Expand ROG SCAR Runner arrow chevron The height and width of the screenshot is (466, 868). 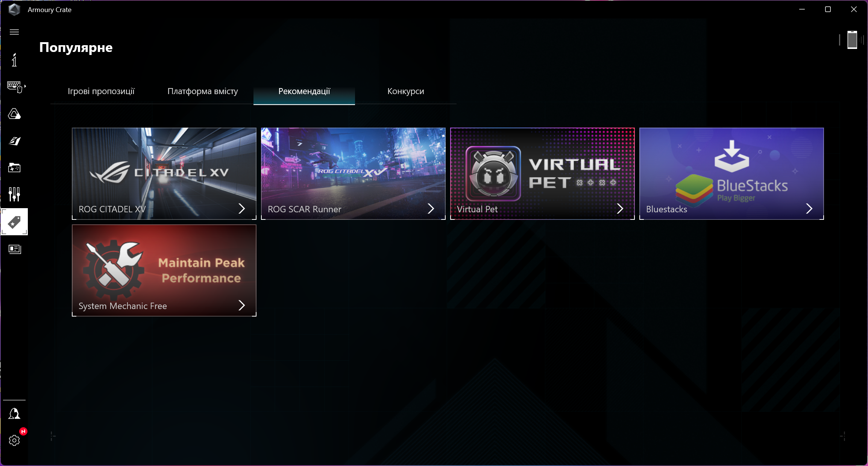431,209
